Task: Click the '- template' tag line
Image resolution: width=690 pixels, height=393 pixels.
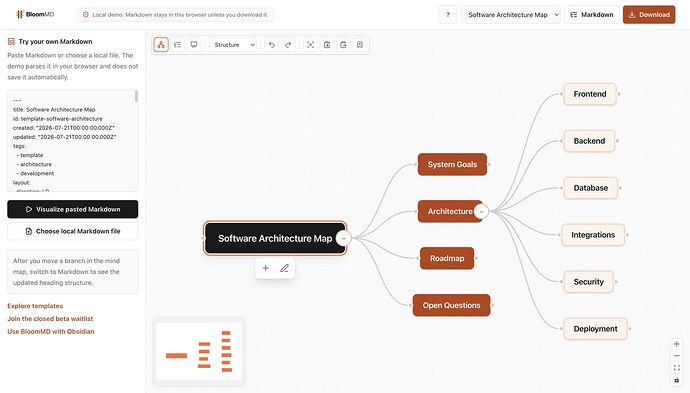Action: point(30,155)
